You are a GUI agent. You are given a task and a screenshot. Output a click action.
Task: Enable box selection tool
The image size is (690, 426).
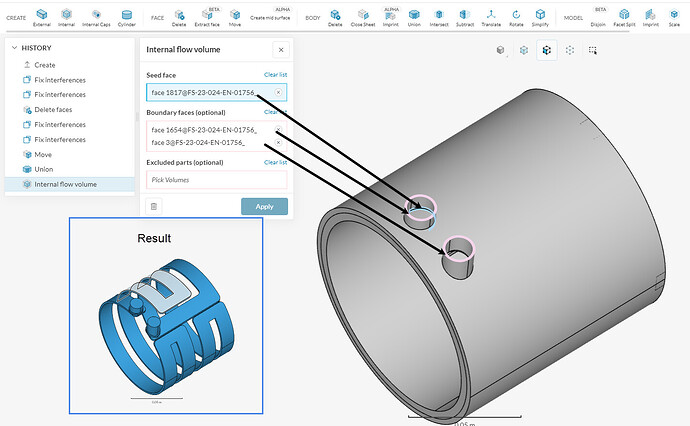click(x=593, y=50)
